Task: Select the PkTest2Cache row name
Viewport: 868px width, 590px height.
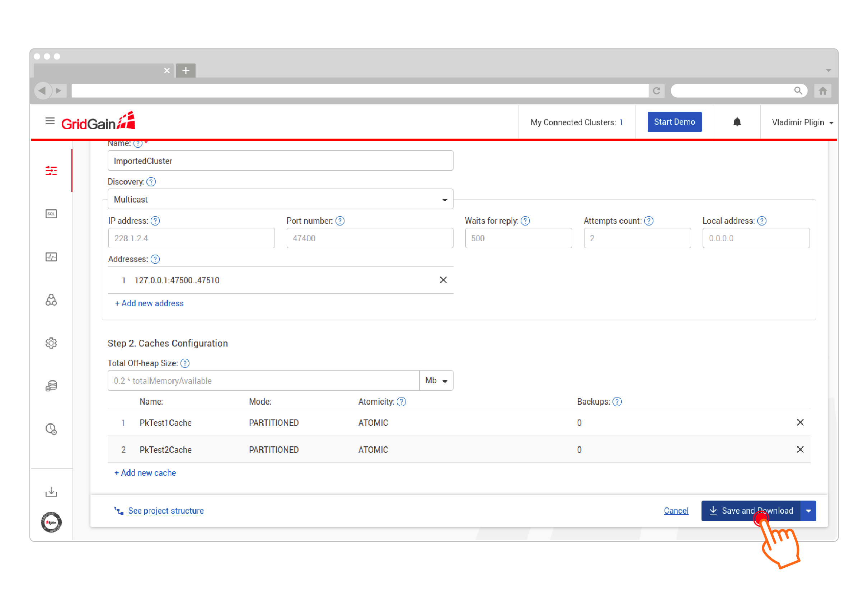Action: [165, 450]
